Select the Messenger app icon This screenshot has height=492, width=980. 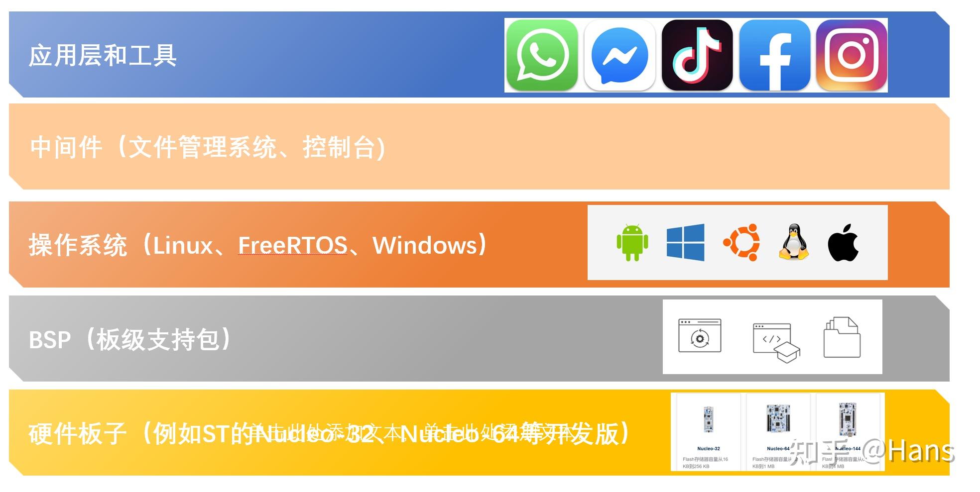tap(619, 55)
